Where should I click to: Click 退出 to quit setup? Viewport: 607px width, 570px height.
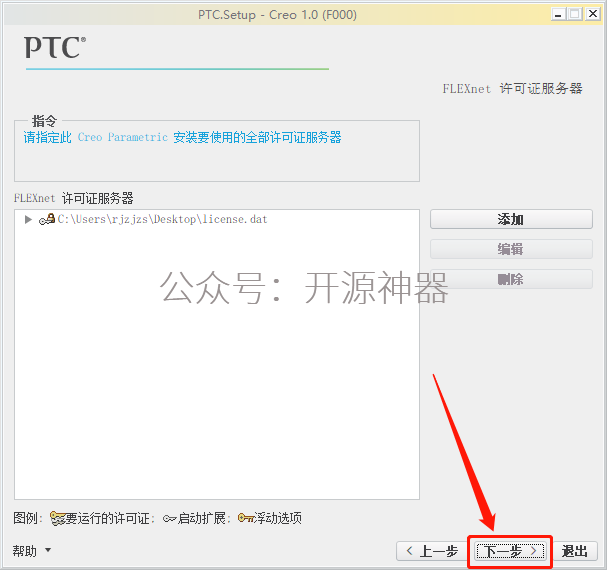click(x=574, y=551)
